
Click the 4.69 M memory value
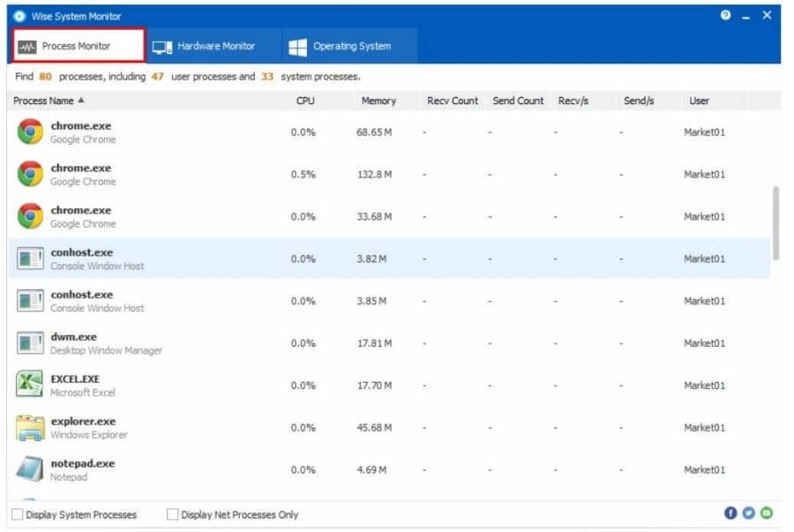point(371,469)
